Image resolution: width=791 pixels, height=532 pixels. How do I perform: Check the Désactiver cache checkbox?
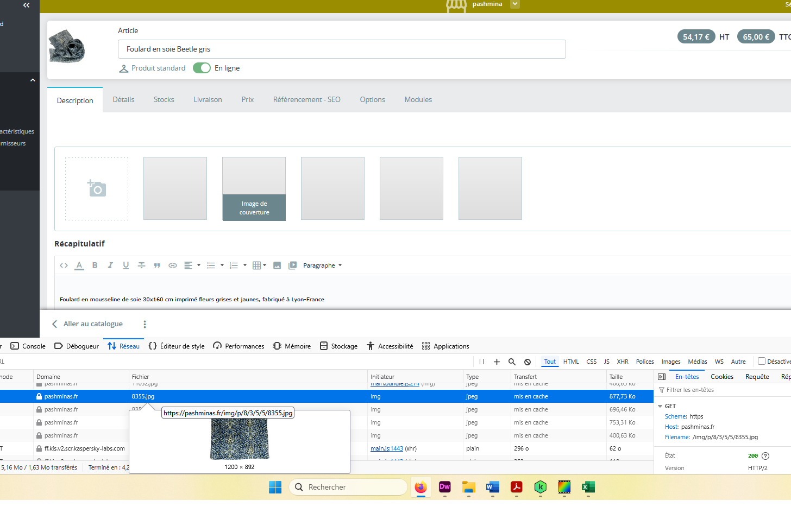click(x=762, y=362)
